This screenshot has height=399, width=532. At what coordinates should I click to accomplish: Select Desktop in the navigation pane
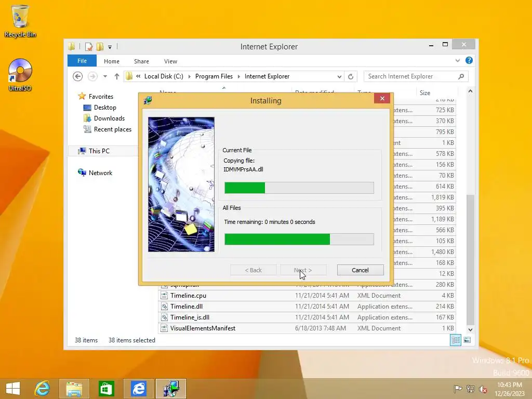(100, 108)
